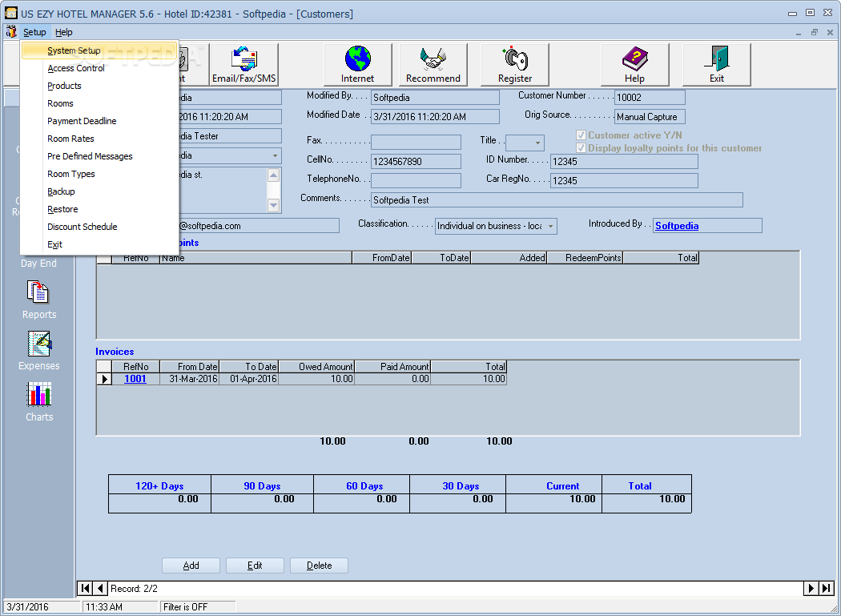
Task: Click the address box scroll down arrow
Action: pyautogui.click(x=274, y=205)
